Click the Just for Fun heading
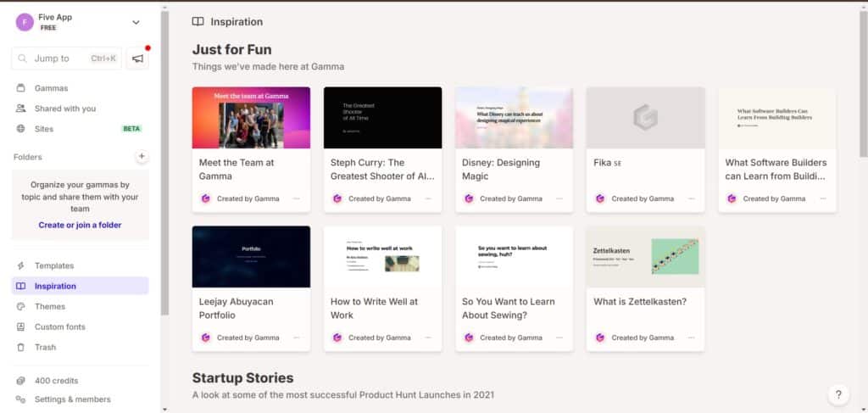This screenshot has width=868, height=413. [232, 50]
